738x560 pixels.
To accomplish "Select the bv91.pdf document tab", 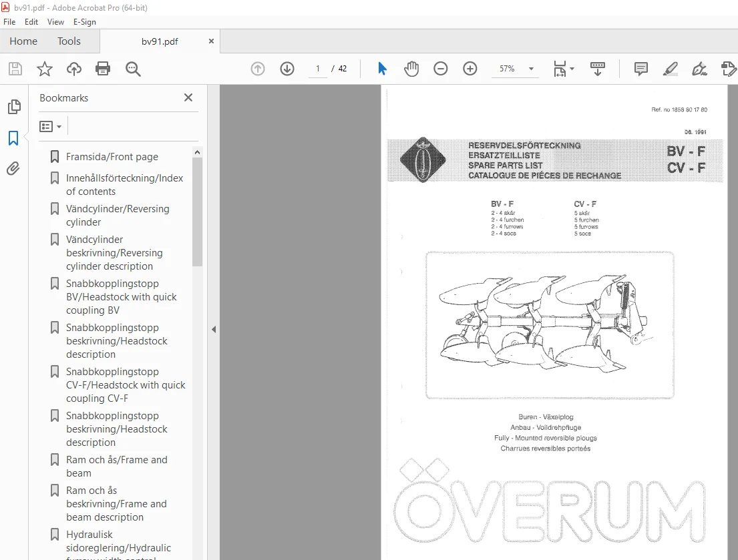I will coord(160,41).
